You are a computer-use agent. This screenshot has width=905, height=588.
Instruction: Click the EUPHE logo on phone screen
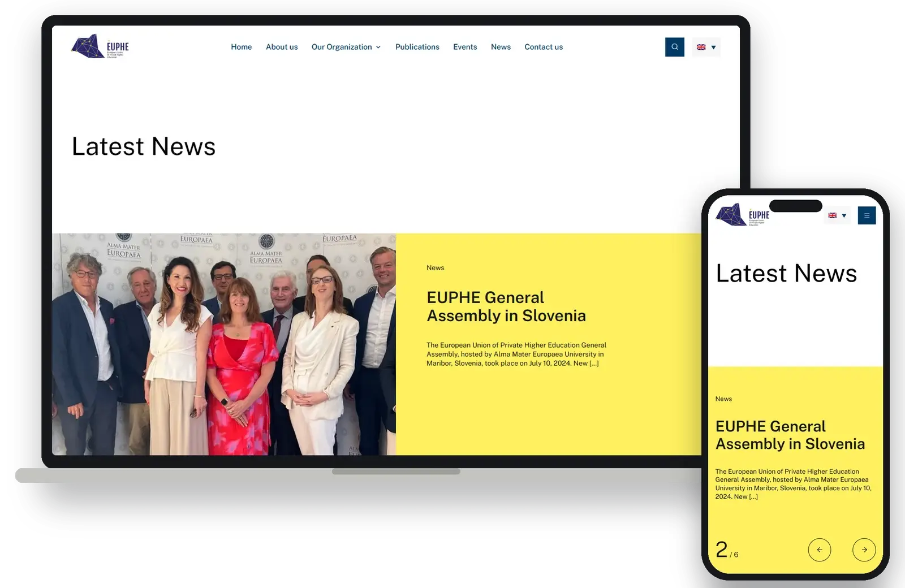tap(743, 215)
